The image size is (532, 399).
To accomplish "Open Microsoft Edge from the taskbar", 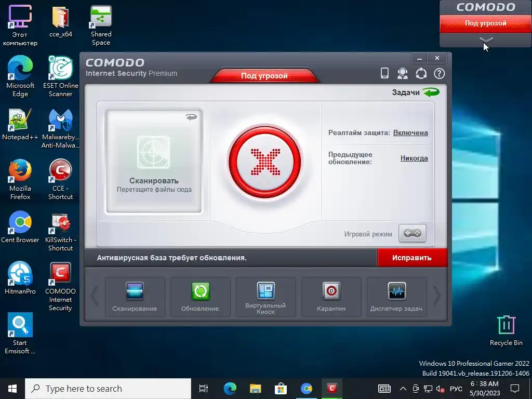I will 230,389.
